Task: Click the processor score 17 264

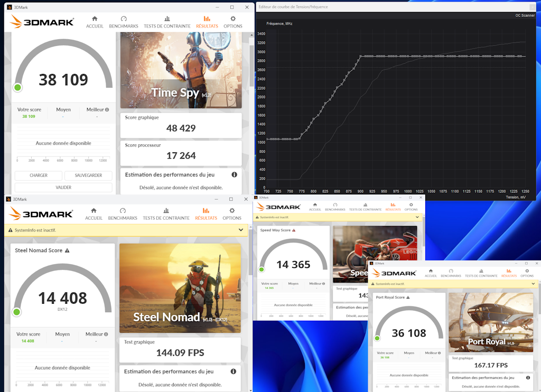Action: [181, 156]
